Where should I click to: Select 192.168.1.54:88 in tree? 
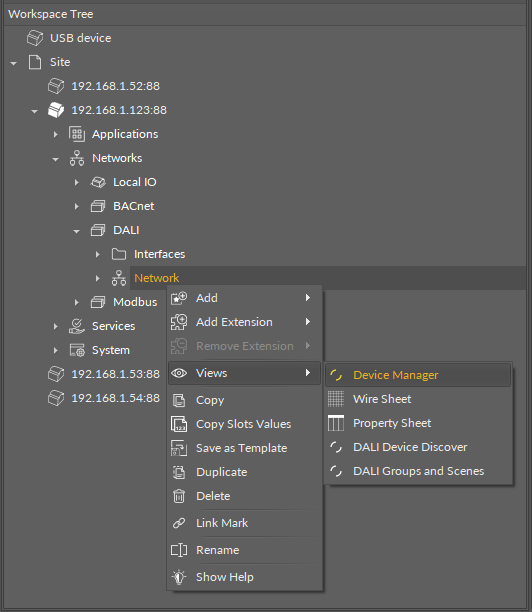pos(116,398)
